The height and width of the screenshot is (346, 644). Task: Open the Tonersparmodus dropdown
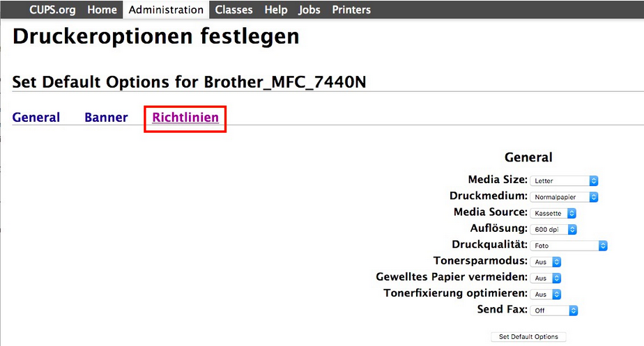tap(546, 262)
